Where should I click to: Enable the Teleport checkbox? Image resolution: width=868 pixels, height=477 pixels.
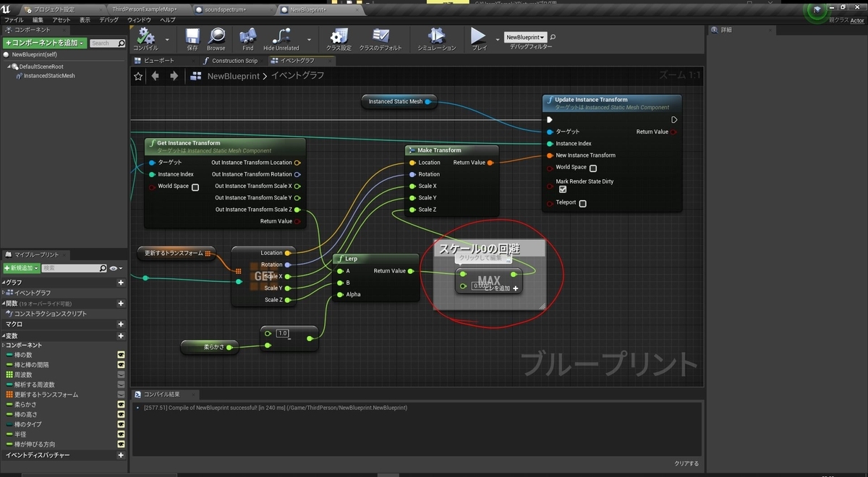tap(583, 203)
